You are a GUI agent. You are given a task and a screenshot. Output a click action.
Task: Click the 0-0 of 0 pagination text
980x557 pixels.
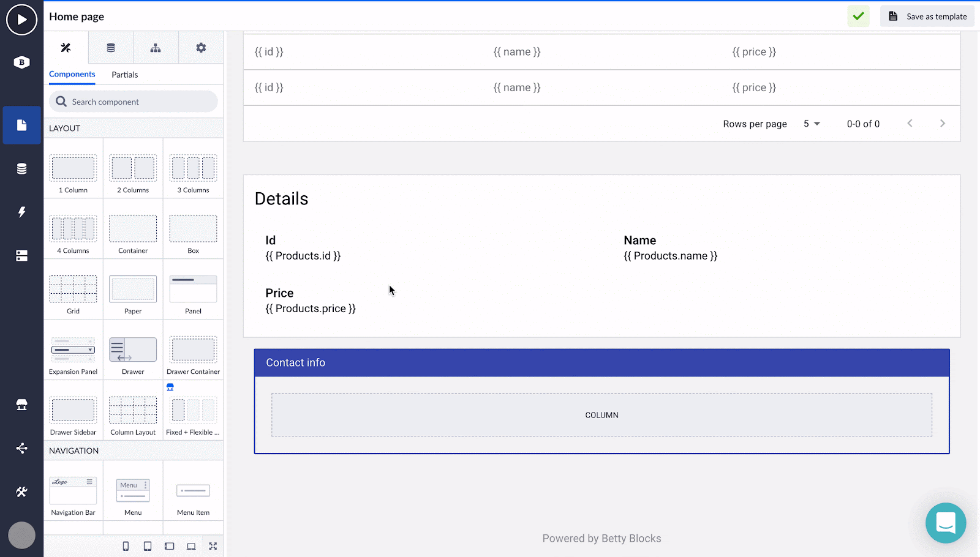click(864, 124)
